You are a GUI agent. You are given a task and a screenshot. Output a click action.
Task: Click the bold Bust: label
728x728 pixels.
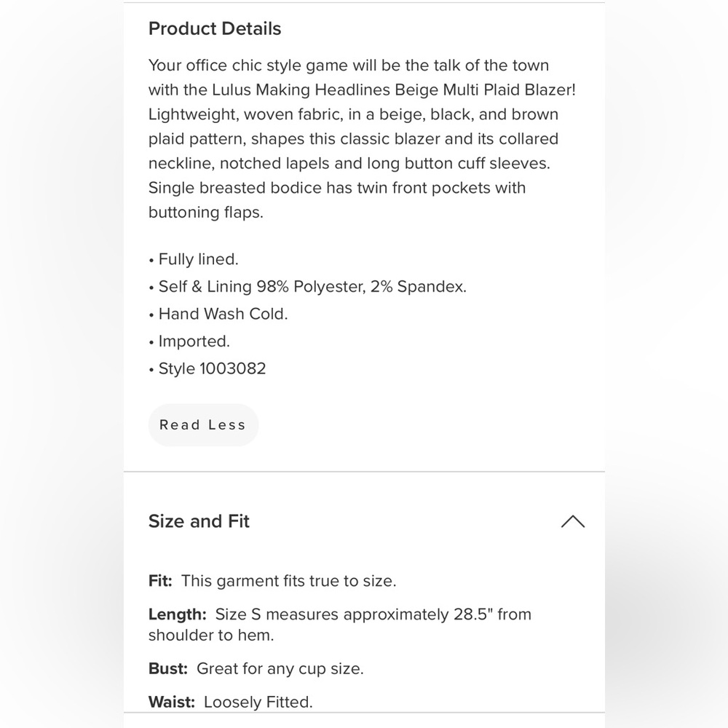pos(167,668)
